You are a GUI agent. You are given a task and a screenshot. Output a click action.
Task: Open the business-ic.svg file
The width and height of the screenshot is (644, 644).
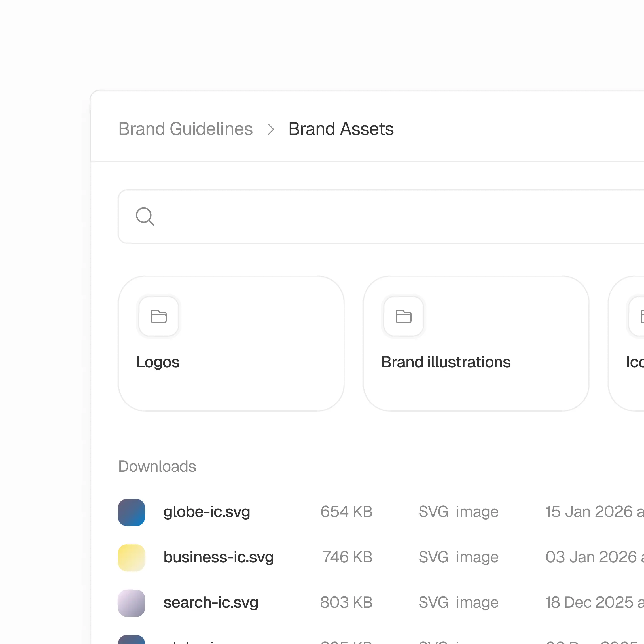(218, 557)
